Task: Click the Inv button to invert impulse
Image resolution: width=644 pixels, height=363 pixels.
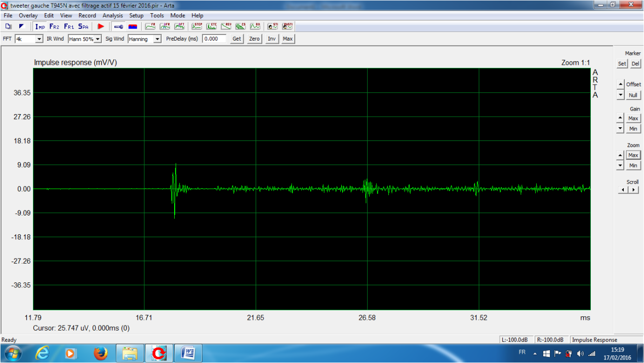Action: click(272, 39)
